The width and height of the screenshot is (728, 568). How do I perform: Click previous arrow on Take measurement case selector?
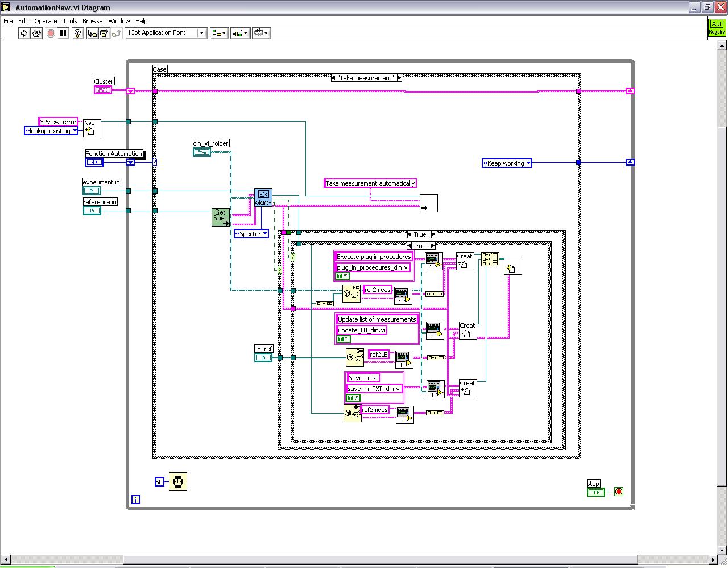tap(334, 78)
